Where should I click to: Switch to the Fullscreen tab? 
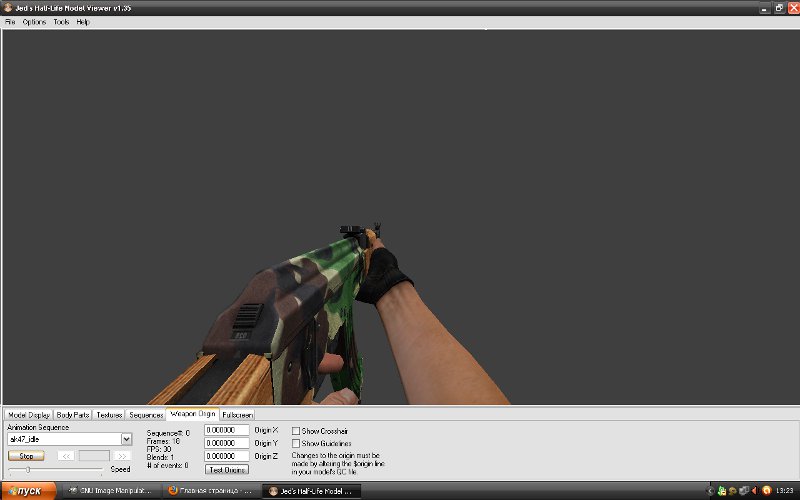tap(237, 415)
